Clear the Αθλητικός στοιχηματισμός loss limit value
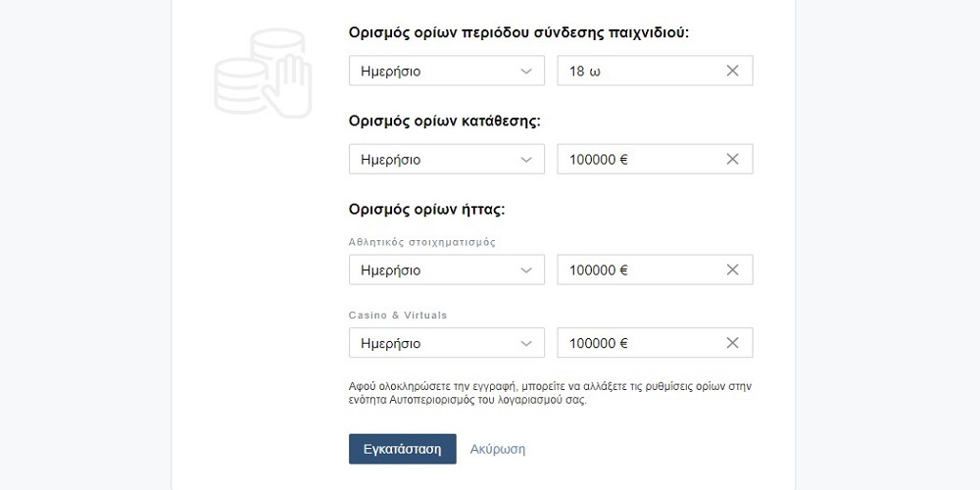 click(x=732, y=270)
